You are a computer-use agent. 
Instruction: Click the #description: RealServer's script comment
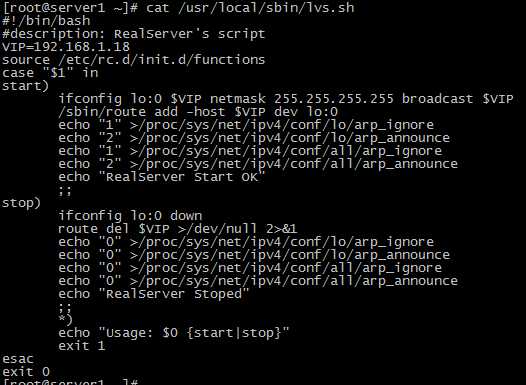[134, 34]
